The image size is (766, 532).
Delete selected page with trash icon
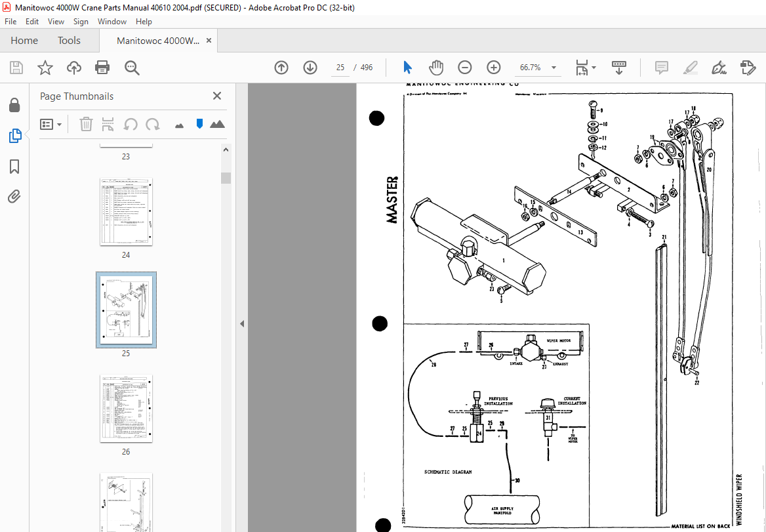[x=86, y=124]
